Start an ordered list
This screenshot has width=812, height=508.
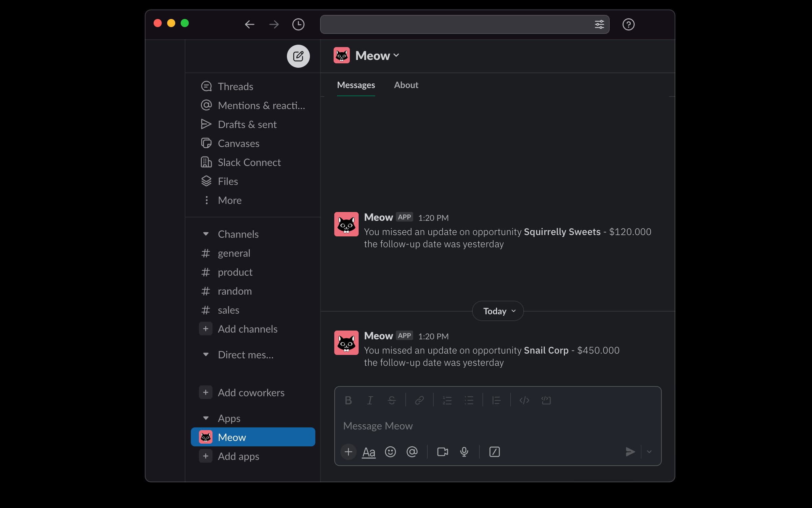pyautogui.click(x=447, y=400)
